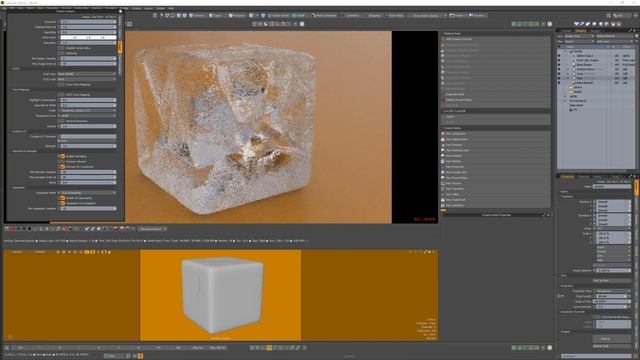This screenshot has width=640, height=360.
Task: Adjust the Min Upscaler Samples slider field
Action: [x=88, y=209]
